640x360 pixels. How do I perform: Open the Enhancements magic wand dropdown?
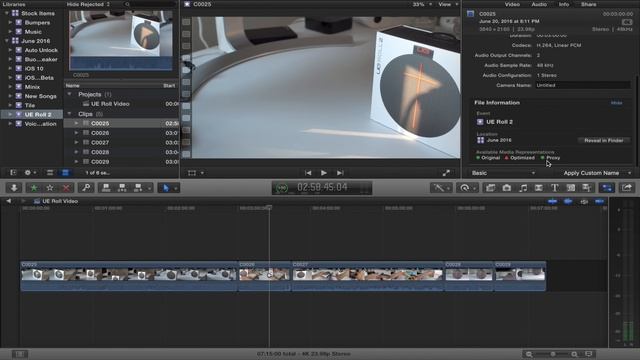[441, 188]
